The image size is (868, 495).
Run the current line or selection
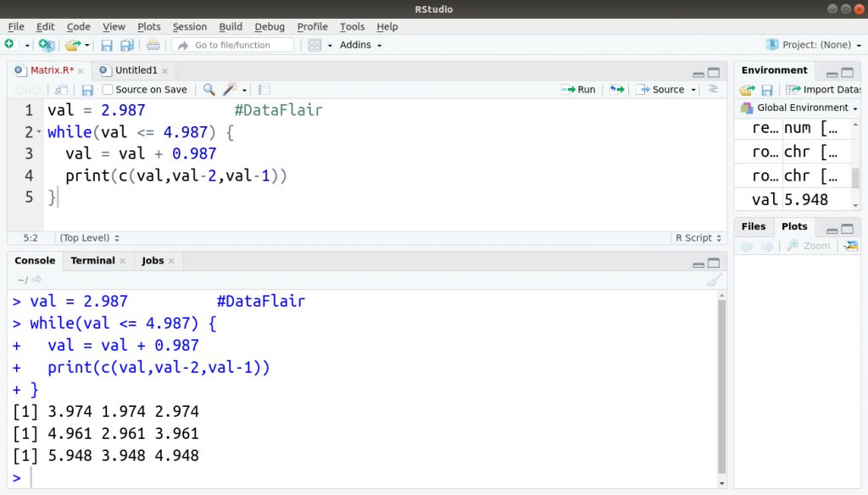[x=578, y=89]
